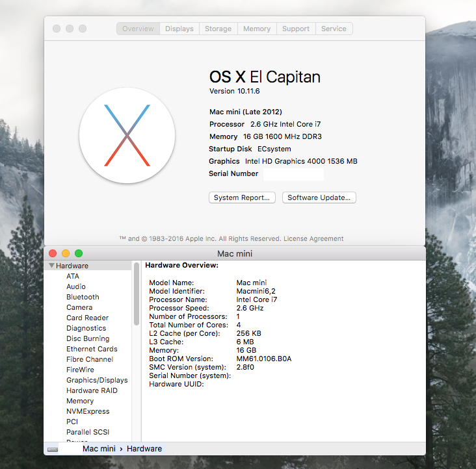Select Graphics/Displays in the sidebar
476x469 pixels.
point(97,380)
